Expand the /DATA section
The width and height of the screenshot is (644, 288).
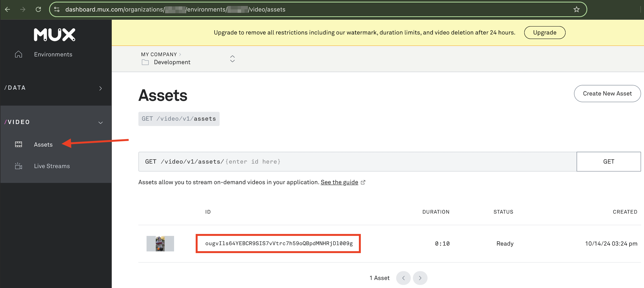tap(100, 88)
